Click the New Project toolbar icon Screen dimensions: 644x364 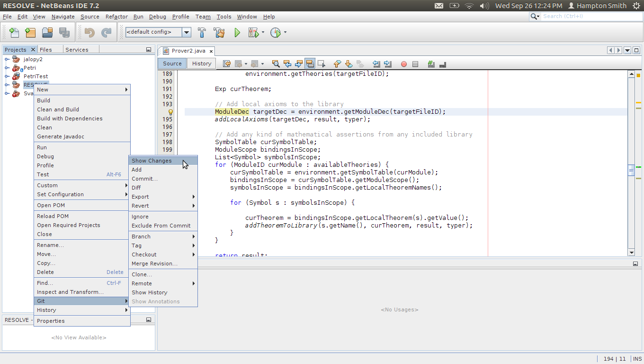(30, 33)
